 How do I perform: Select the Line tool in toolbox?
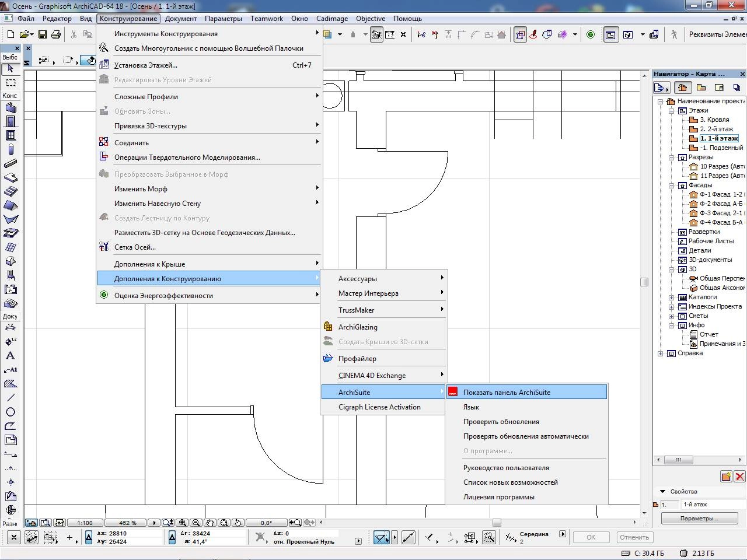click(11, 398)
